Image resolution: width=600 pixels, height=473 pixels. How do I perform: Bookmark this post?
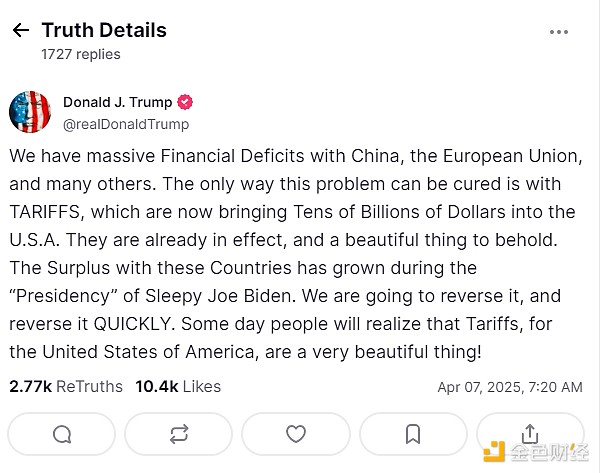coord(413,434)
